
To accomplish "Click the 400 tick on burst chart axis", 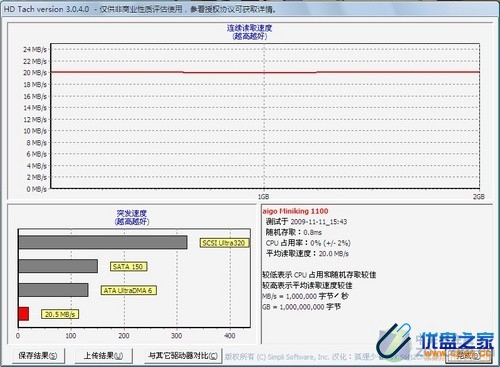I will point(230,336).
